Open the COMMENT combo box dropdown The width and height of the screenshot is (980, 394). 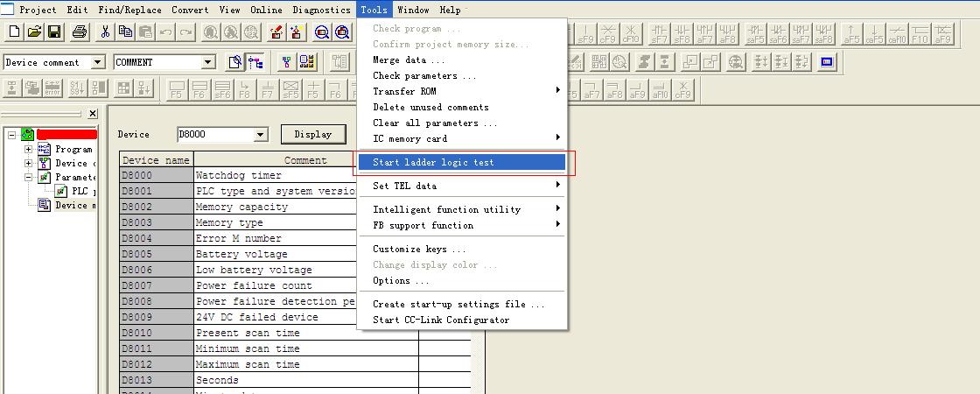207,62
